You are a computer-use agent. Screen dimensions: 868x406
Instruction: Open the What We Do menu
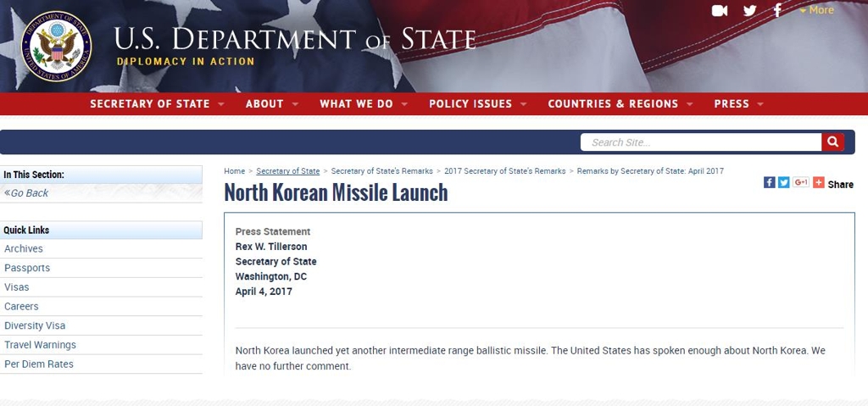[364, 103]
